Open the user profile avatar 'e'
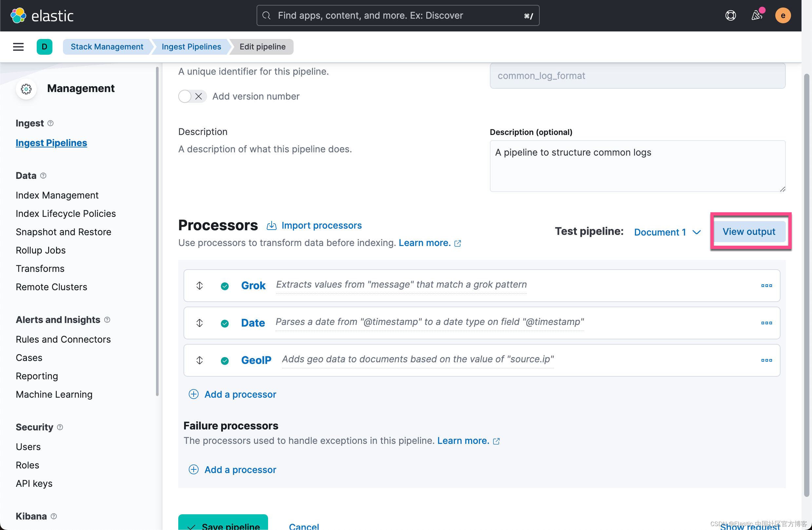 point(783,15)
